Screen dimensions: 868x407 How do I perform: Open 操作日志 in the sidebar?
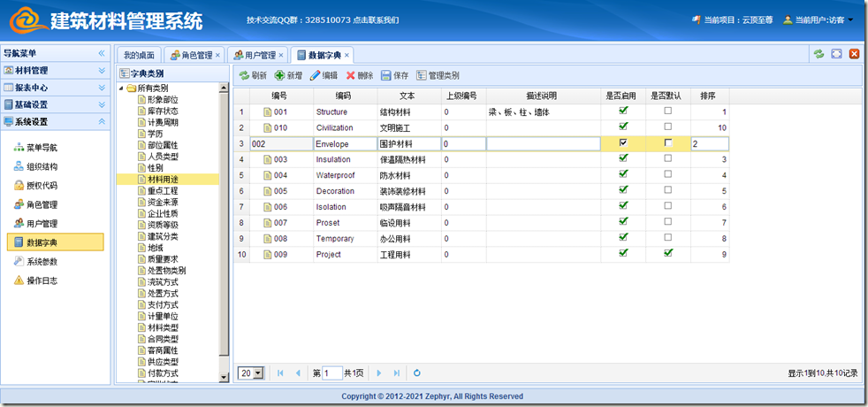(42, 280)
